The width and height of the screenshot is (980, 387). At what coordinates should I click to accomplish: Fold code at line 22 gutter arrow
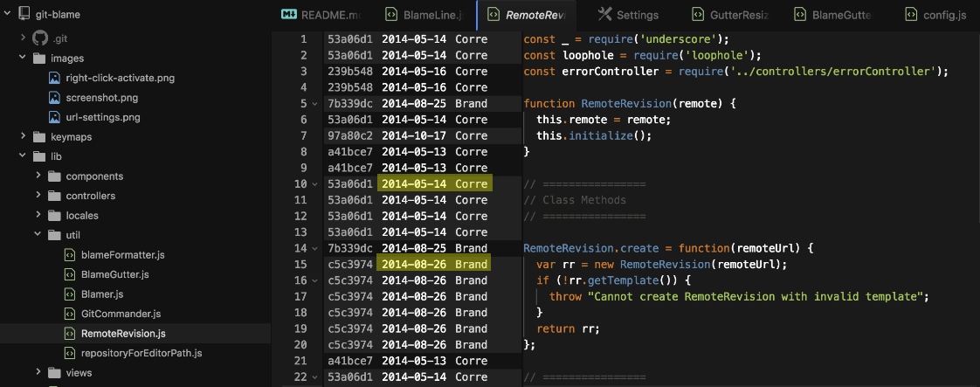pos(314,377)
